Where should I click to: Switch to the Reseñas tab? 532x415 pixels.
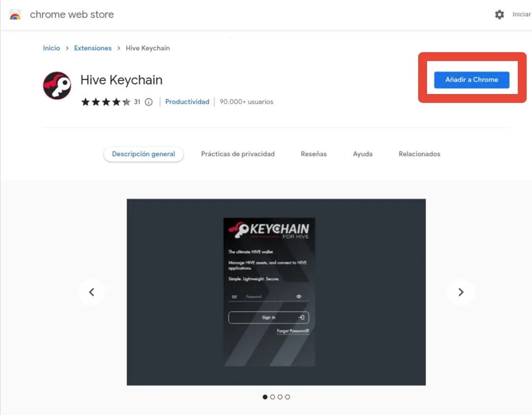pos(313,154)
